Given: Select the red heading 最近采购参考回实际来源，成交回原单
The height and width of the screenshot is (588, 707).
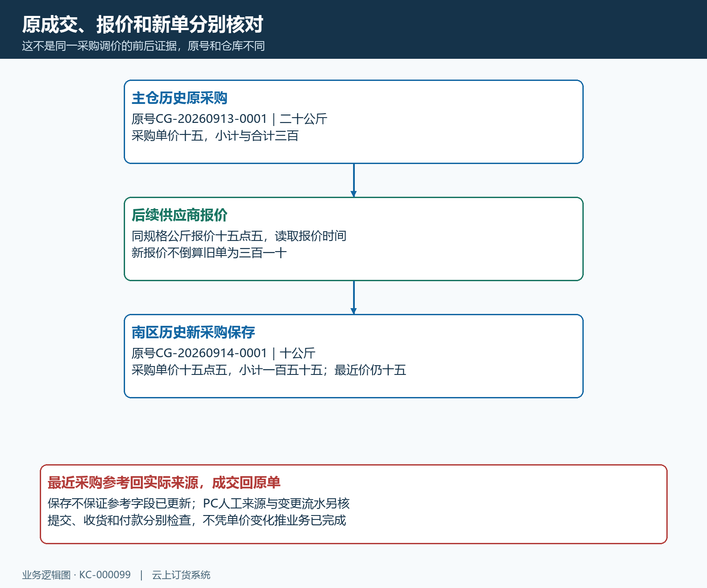Looking at the screenshot, I should [x=164, y=483].
